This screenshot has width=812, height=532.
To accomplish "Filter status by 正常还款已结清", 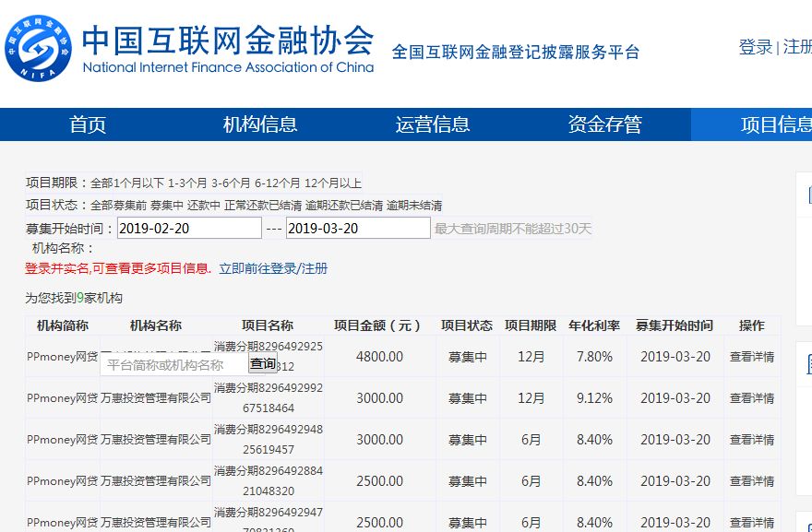I will [x=263, y=206].
